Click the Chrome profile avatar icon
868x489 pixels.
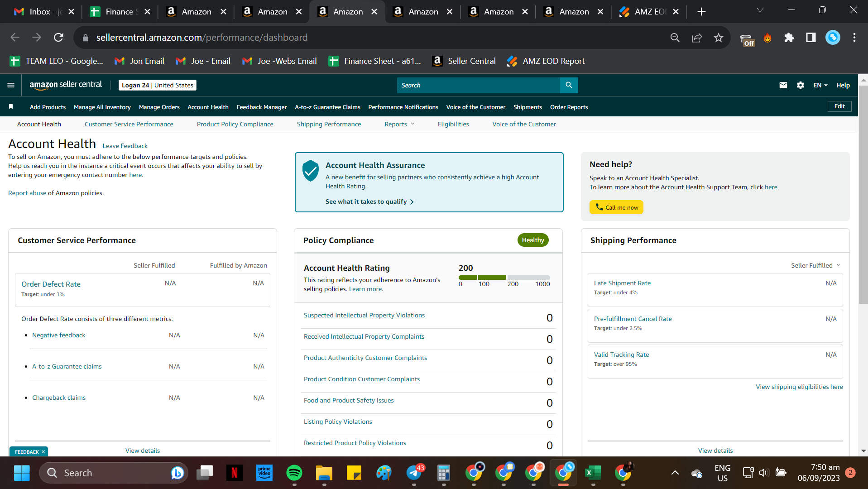pos(833,38)
